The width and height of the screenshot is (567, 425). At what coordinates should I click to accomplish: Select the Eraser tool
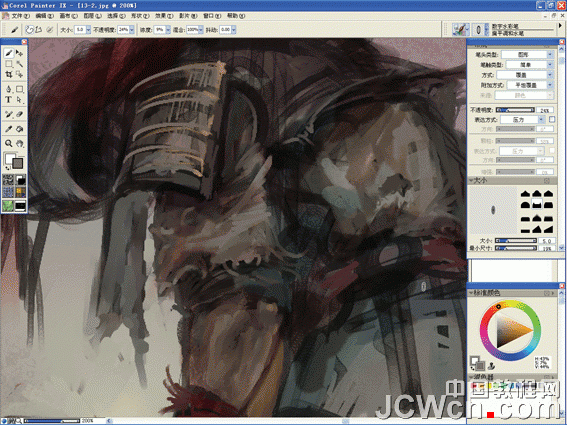20,114
